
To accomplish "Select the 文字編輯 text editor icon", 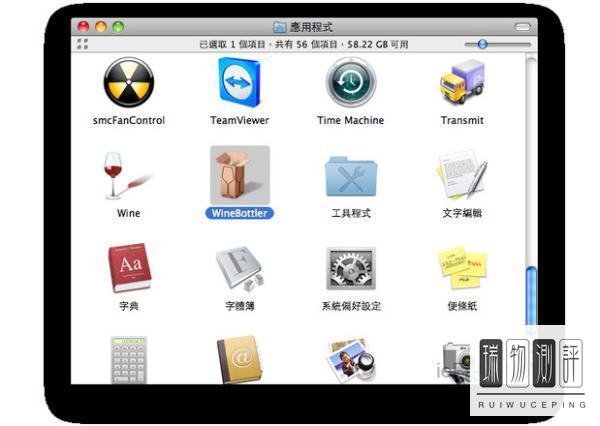I will 462,176.
